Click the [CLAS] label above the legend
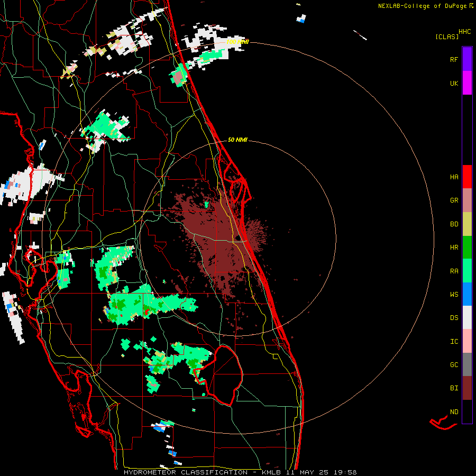 pyautogui.click(x=447, y=36)
